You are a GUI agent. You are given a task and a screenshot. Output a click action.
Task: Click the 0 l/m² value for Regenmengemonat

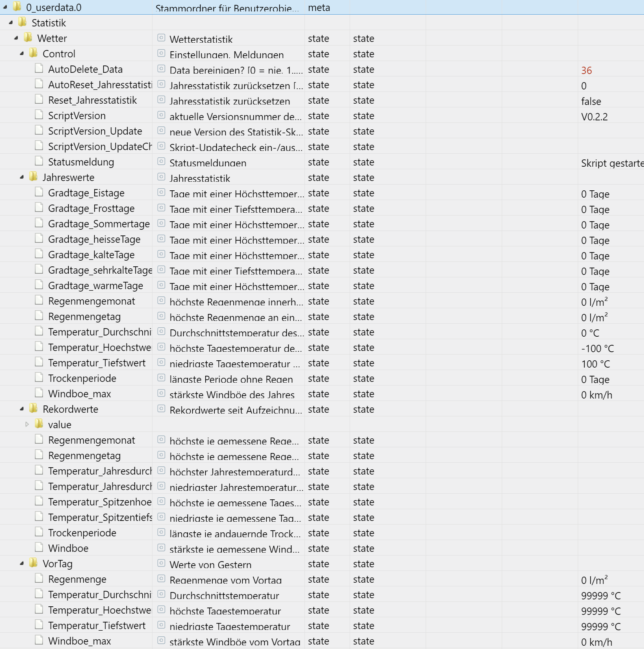594,302
